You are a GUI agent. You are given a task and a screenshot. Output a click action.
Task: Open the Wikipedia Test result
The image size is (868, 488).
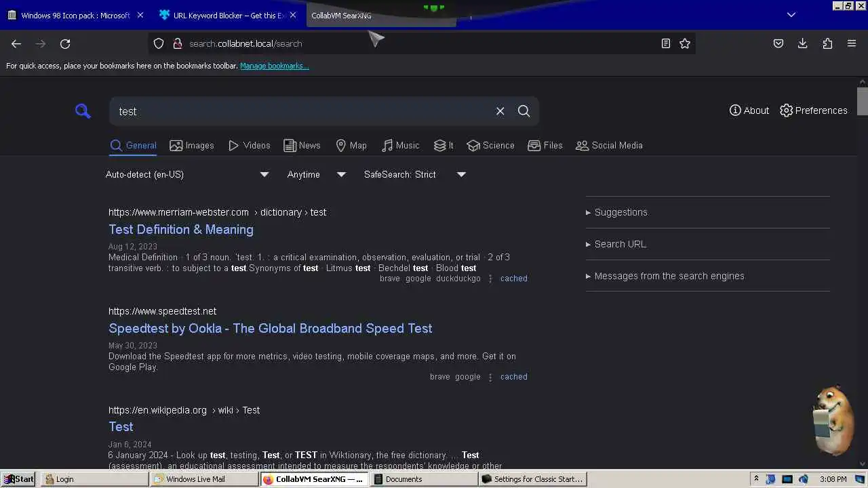(121, 426)
